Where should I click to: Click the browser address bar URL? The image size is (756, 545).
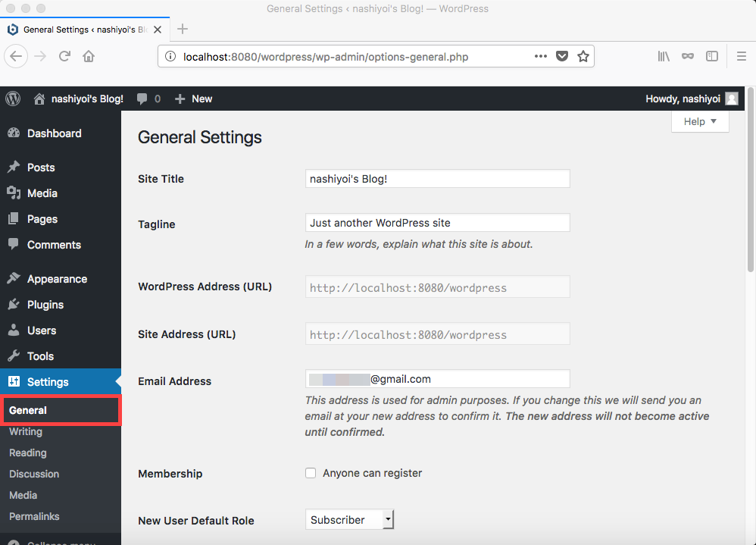pos(326,57)
